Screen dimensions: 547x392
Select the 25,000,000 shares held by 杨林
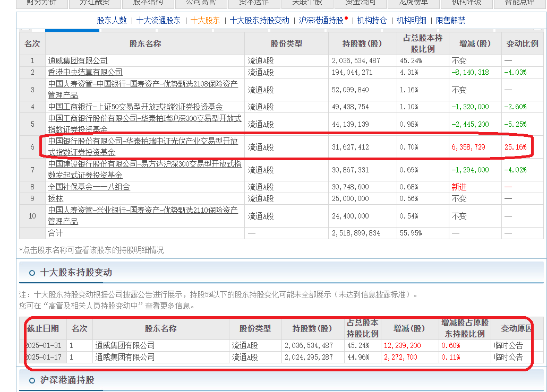point(351,198)
